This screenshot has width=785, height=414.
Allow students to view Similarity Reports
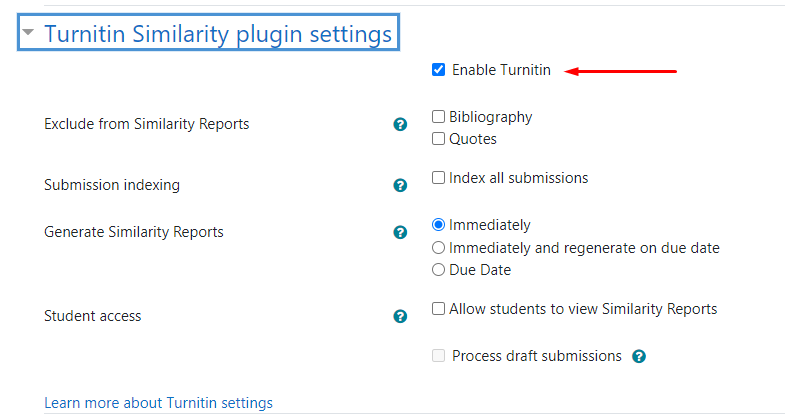[439, 309]
